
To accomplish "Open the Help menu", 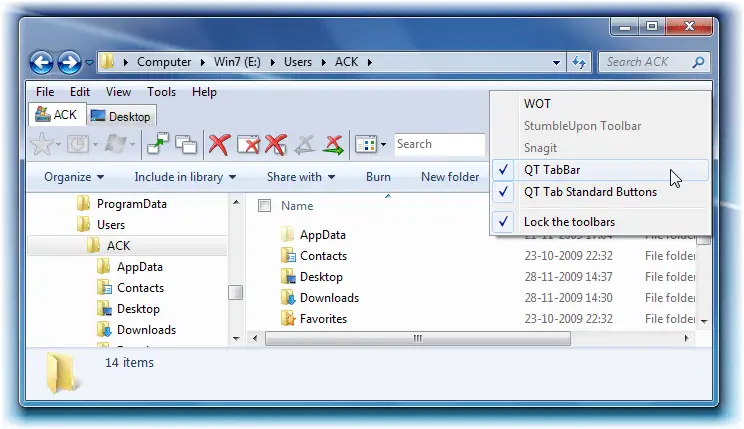I will pos(204,92).
